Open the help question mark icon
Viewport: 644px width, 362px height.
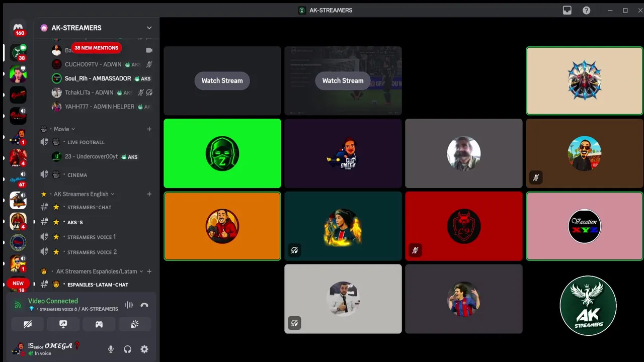click(x=586, y=10)
